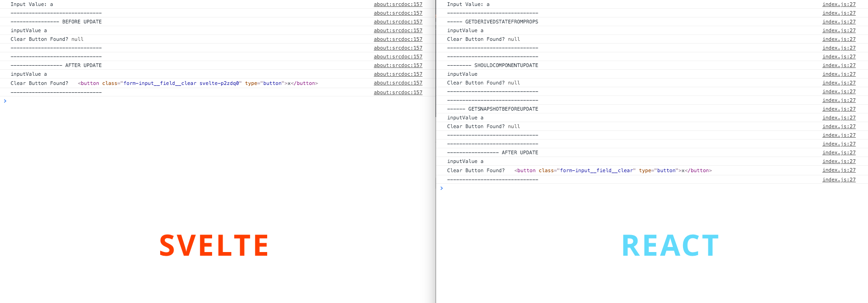Select "Input Value: a" log in React console

point(468,4)
